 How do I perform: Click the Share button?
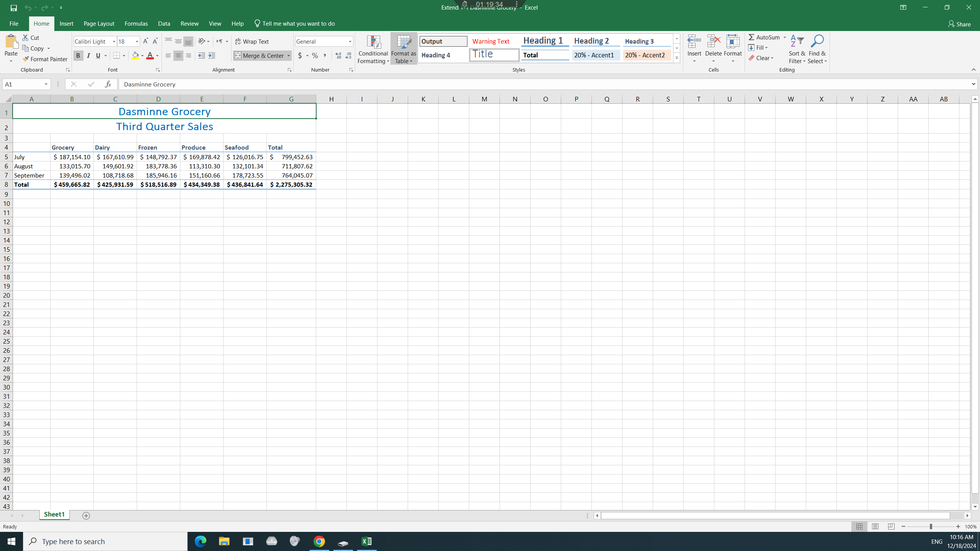959,24
